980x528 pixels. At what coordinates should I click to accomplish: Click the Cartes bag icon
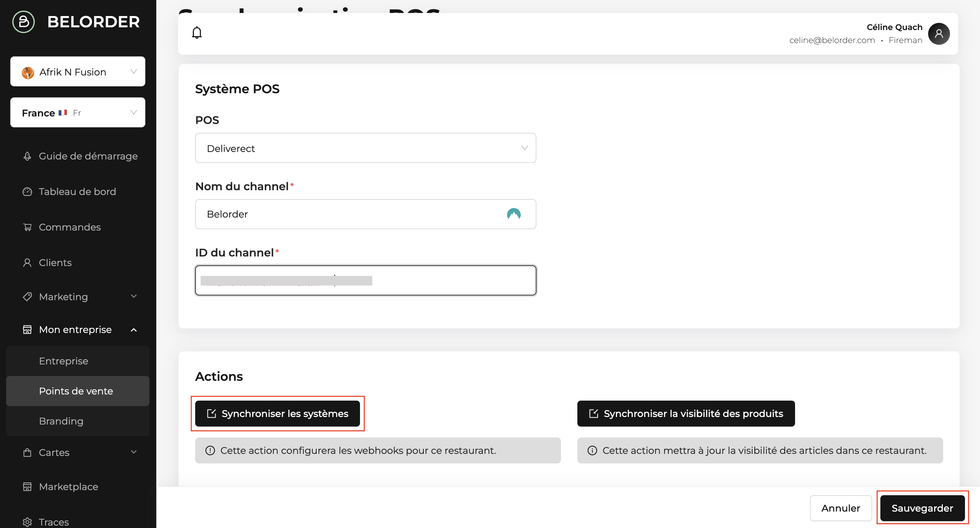pos(27,453)
